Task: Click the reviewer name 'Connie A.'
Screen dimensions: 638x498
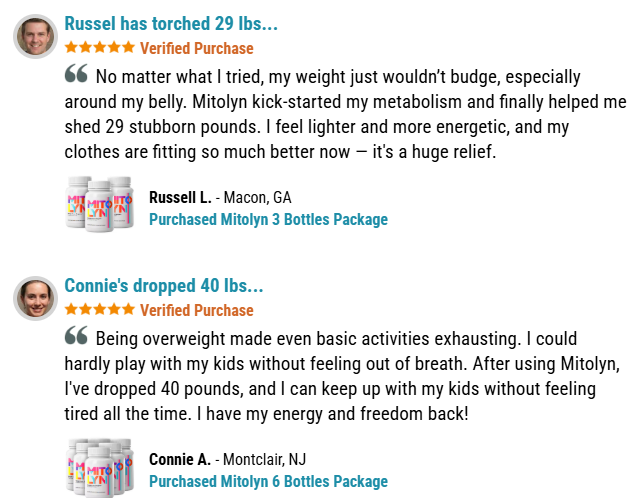Action: (180, 459)
